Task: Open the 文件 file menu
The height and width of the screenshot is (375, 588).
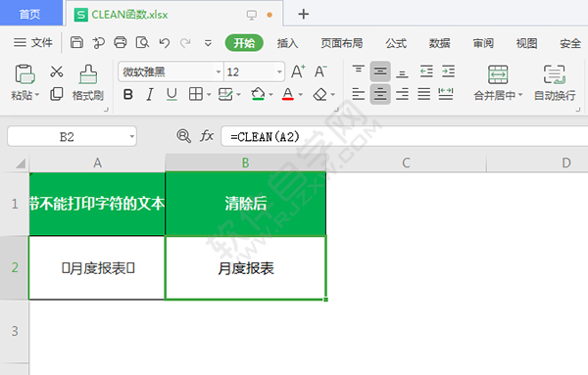Action: point(33,43)
